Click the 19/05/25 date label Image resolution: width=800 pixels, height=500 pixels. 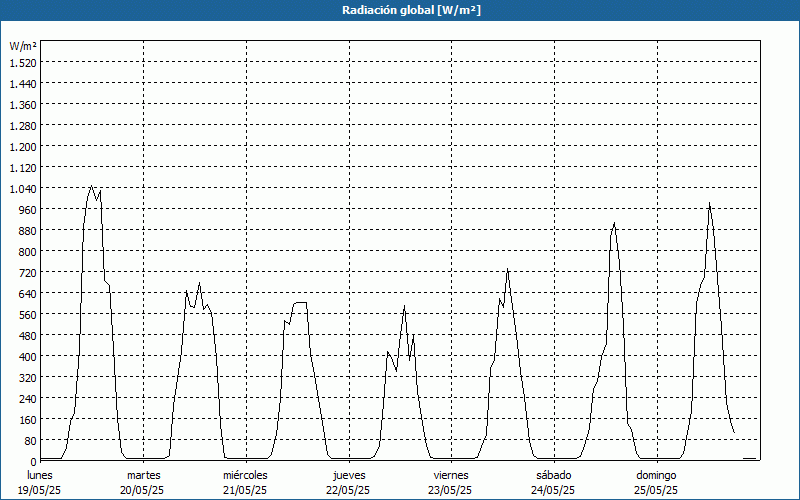pos(39,491)
